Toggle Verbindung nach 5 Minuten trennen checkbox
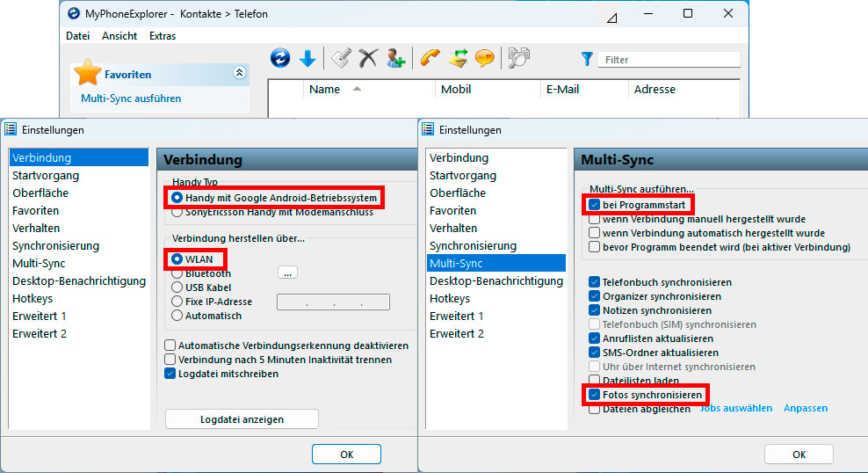The image size is (868, 473). (x=170, y=360)
